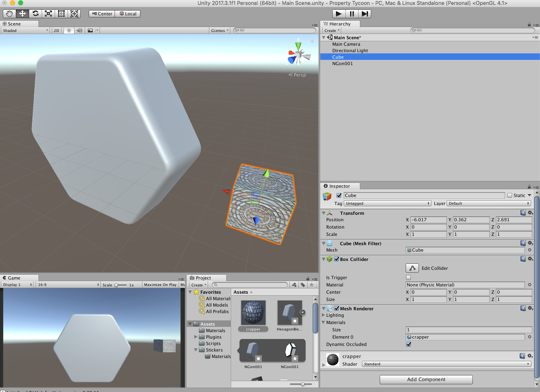
Task: Disable Mesh Renderer component checkbox
Action: tap(336, 308)
